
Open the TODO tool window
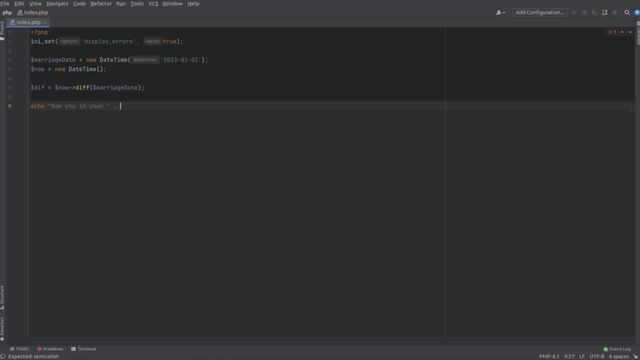(x=19, y=349)
